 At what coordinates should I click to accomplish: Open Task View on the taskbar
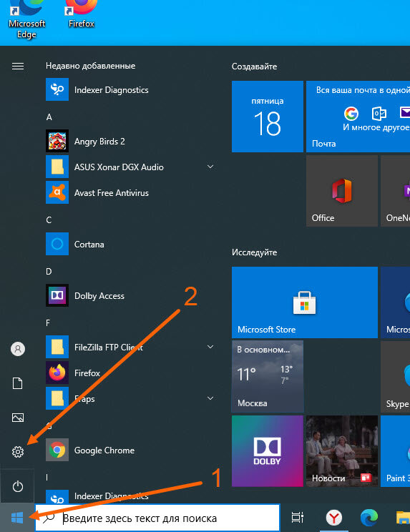298,518
